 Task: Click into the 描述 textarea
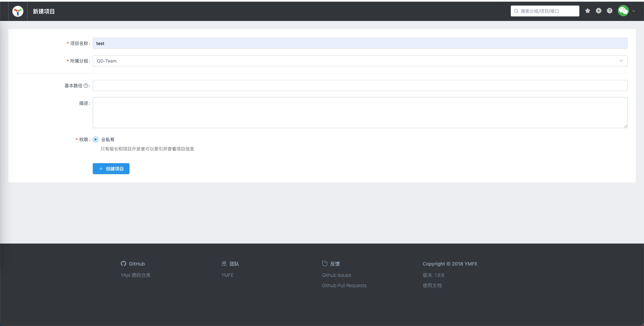click(360, 113)
